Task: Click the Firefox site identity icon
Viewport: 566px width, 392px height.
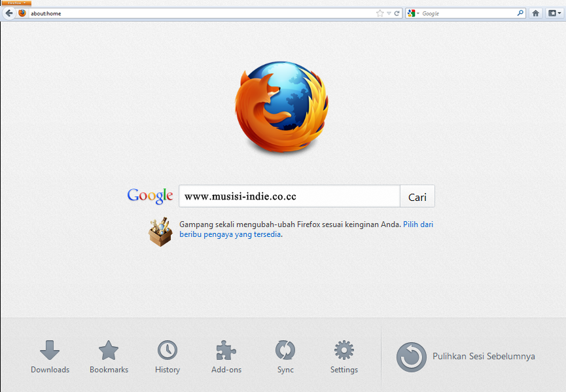Action: 22,13
